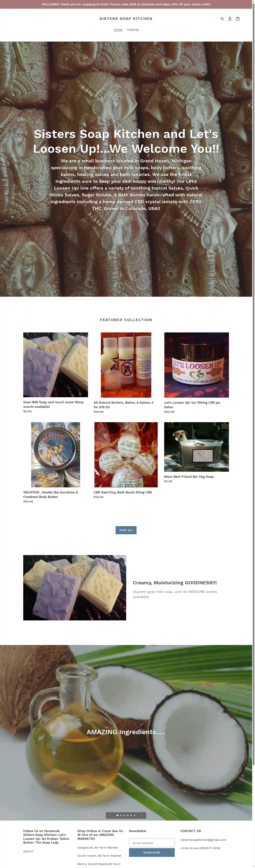255x868 pixels.
Task: View Mans Best Friend Dog Soap photo
Action: pyautogui.click(x=196, y=447)
